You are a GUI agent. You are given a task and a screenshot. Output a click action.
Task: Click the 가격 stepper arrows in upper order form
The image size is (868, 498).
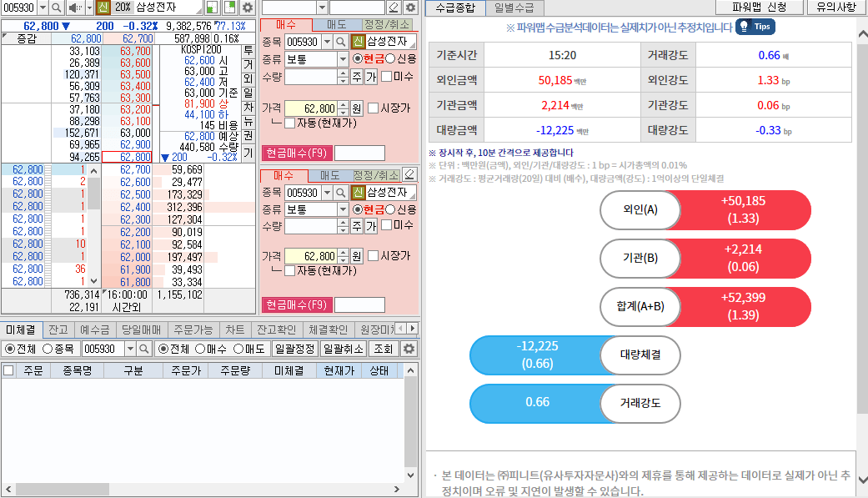point(343,108)
